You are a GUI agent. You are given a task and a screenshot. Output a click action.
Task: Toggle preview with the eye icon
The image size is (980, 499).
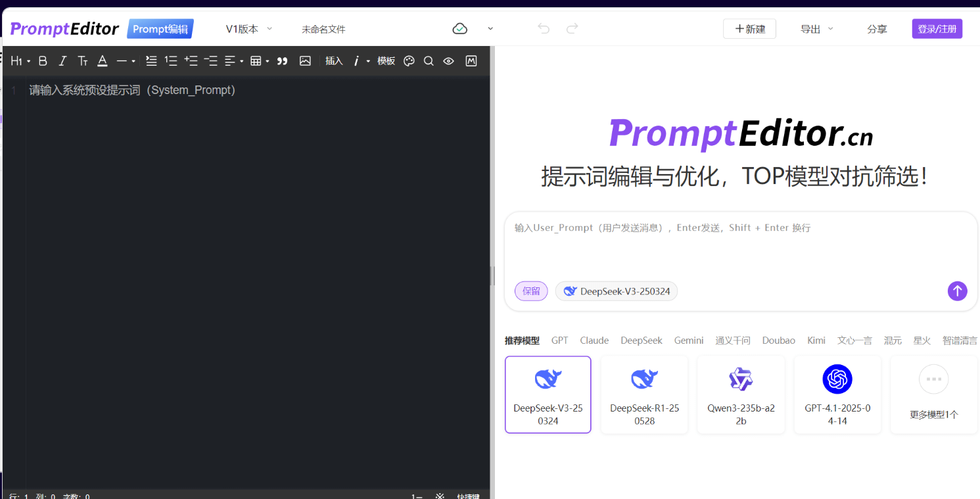point(448,61)
